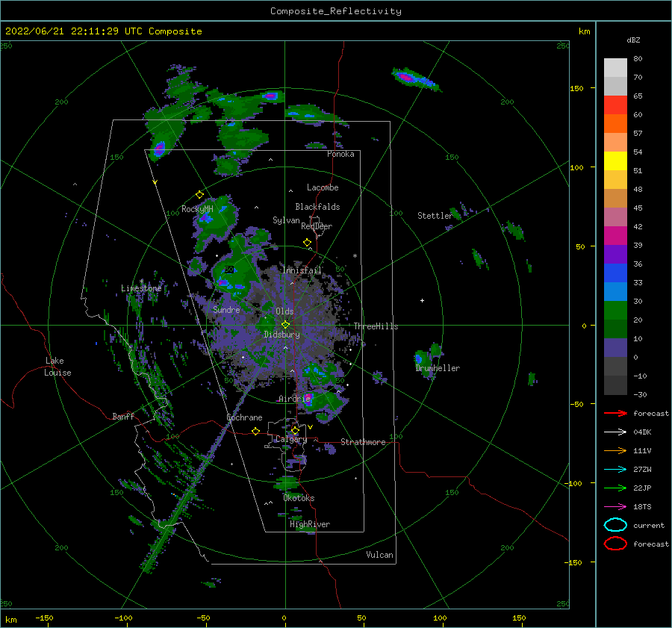This screenshot has width=672, height=628.
Task: Select the orange 60 dBZ legend swatch
Action: pyautogui.click(x=615, y=123)
